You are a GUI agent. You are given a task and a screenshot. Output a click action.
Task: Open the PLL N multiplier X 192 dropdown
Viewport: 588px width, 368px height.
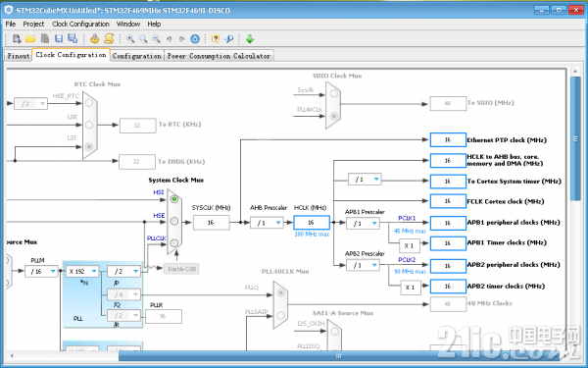point(82,271)
